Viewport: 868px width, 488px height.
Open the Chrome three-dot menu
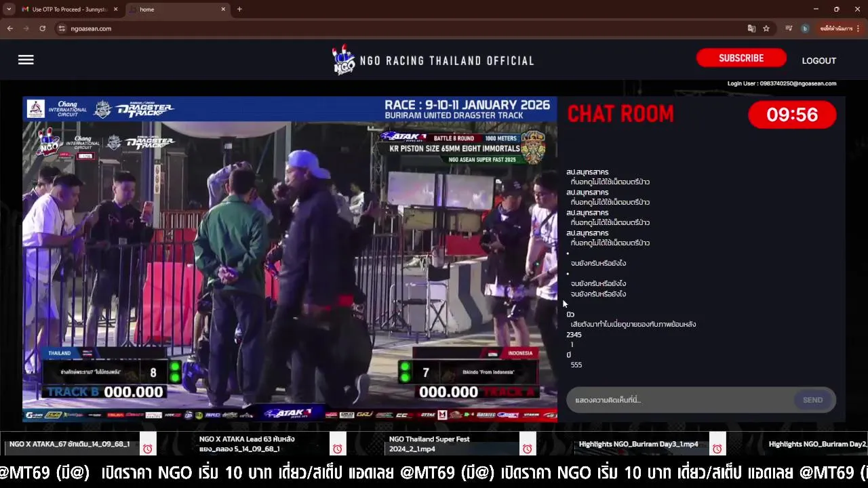(859, 28)
